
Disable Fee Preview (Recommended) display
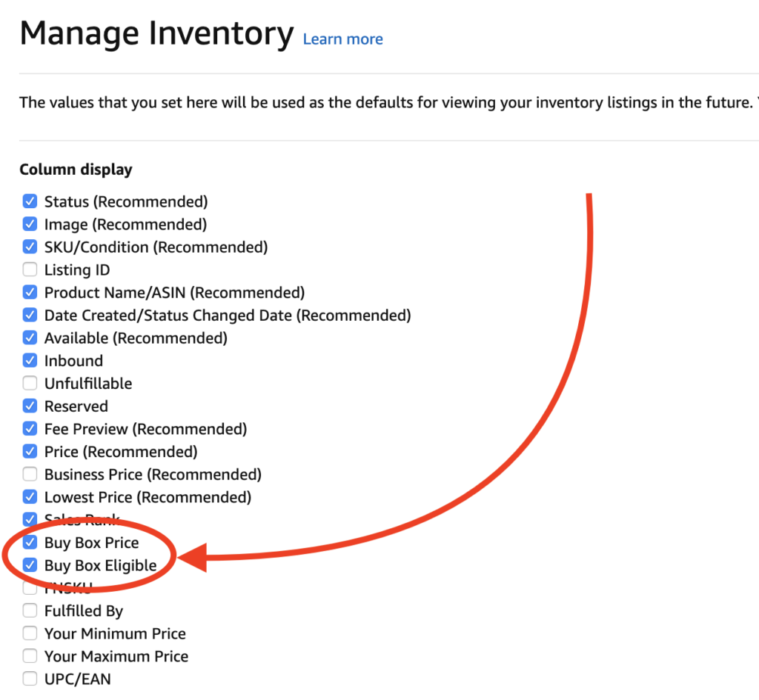click(x=30, y=428)
